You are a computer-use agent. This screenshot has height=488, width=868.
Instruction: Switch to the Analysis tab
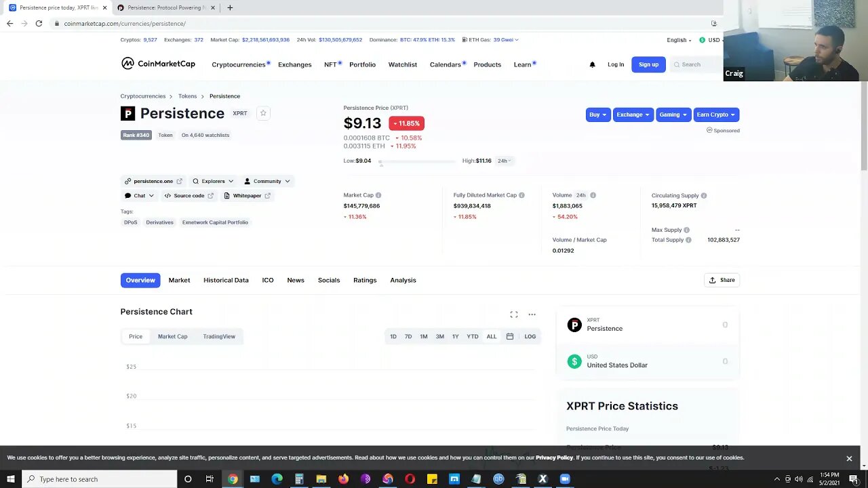tap(403, 280)
